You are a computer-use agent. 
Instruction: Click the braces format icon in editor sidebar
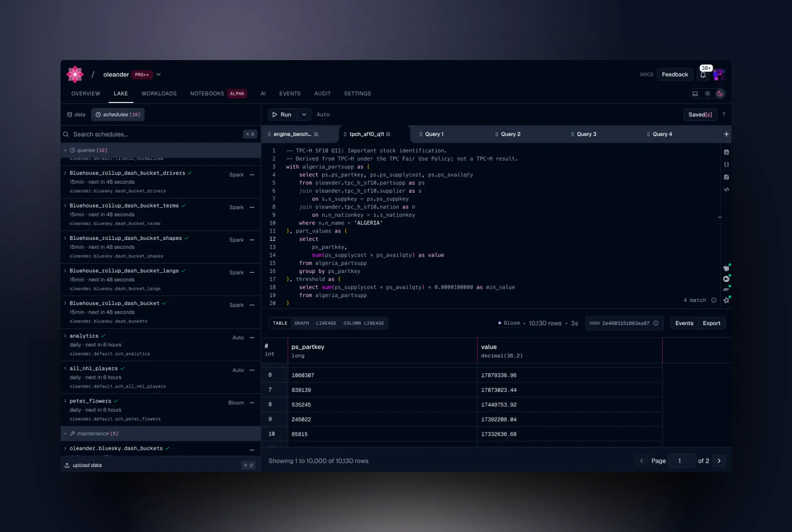coord(726,165)
